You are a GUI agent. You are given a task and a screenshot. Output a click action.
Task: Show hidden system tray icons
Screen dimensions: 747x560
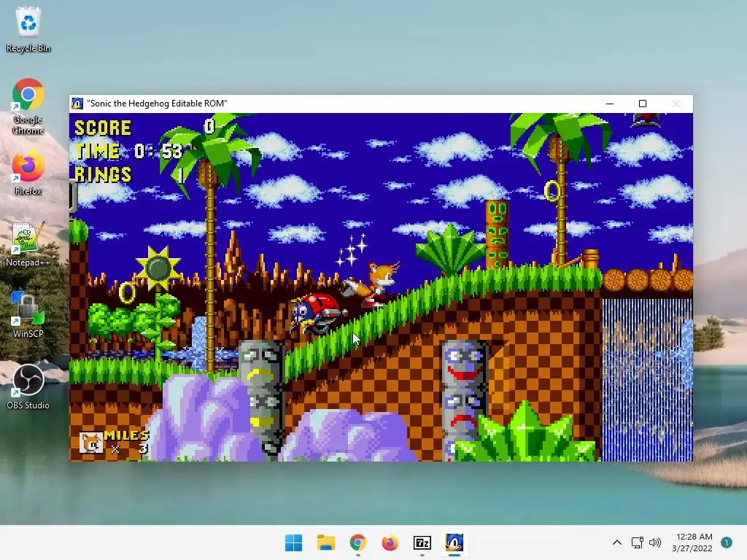tap(617, 542)
